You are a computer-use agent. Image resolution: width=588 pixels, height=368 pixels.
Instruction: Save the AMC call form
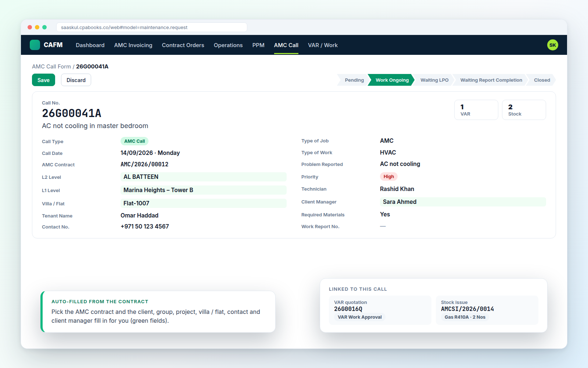click(x=43, y=80)
